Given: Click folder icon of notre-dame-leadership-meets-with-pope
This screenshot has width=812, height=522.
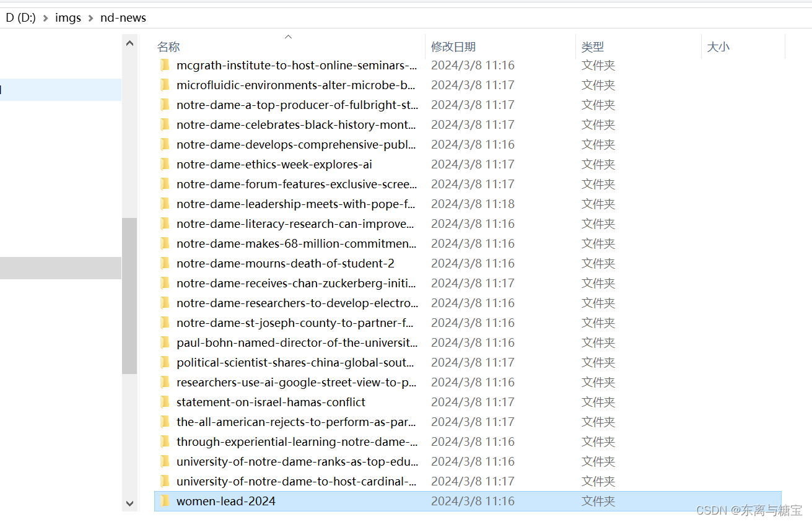Looking at the screenshot, I should point(165,204).
